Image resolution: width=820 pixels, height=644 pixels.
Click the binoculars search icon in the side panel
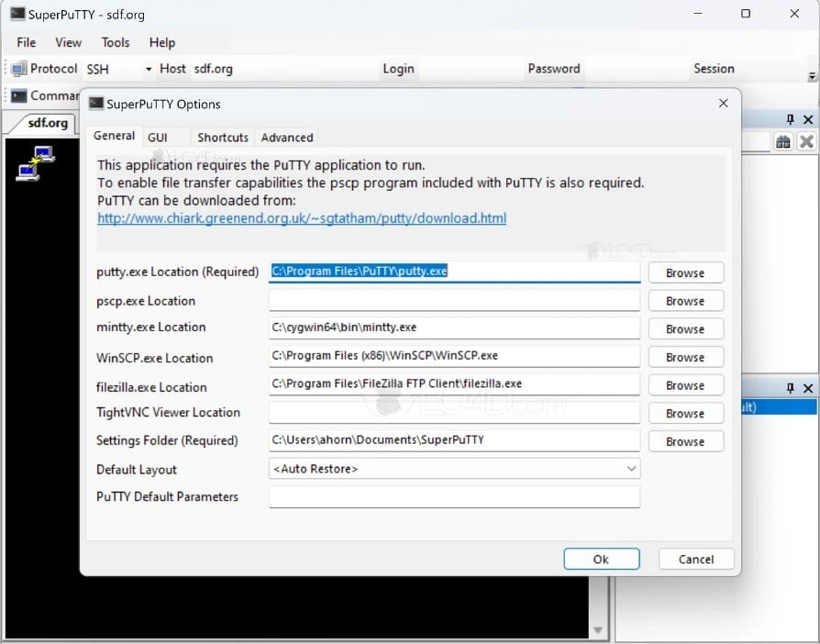(783, 141)
